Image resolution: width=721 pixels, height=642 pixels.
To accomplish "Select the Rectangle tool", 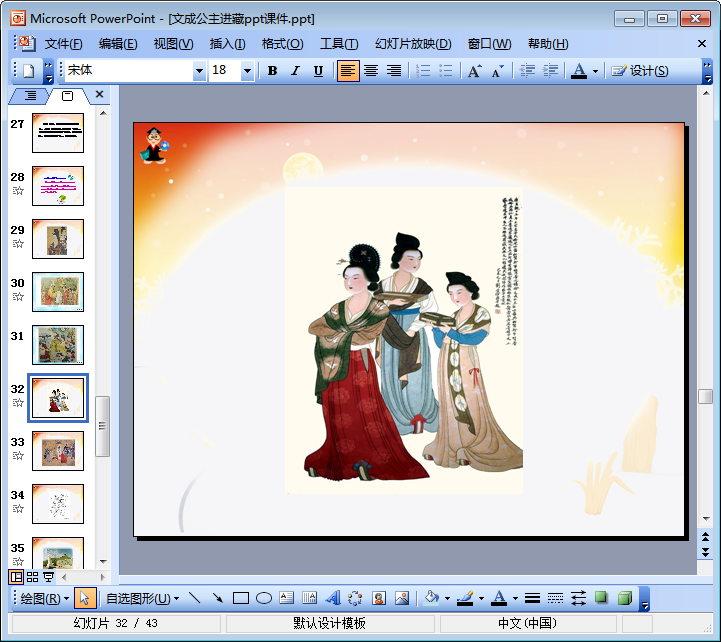I will [240, 598].
